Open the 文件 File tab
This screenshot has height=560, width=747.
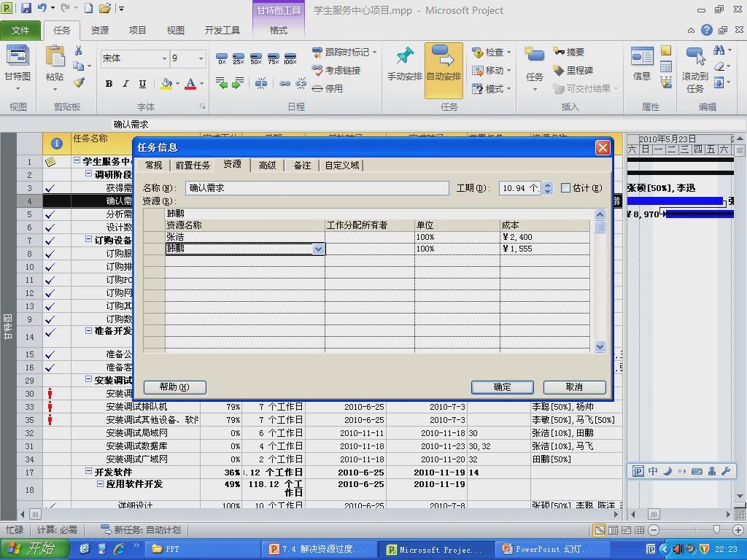[x=20, y=31]
